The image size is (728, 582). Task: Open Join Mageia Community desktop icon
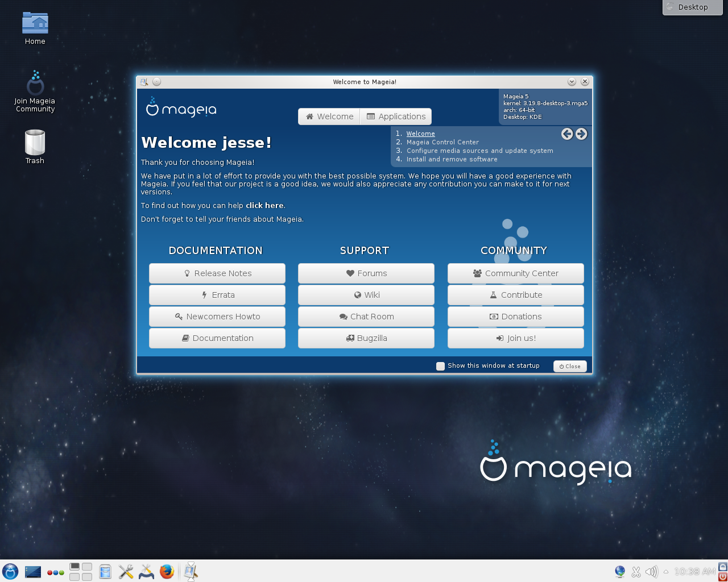point(35,92)
